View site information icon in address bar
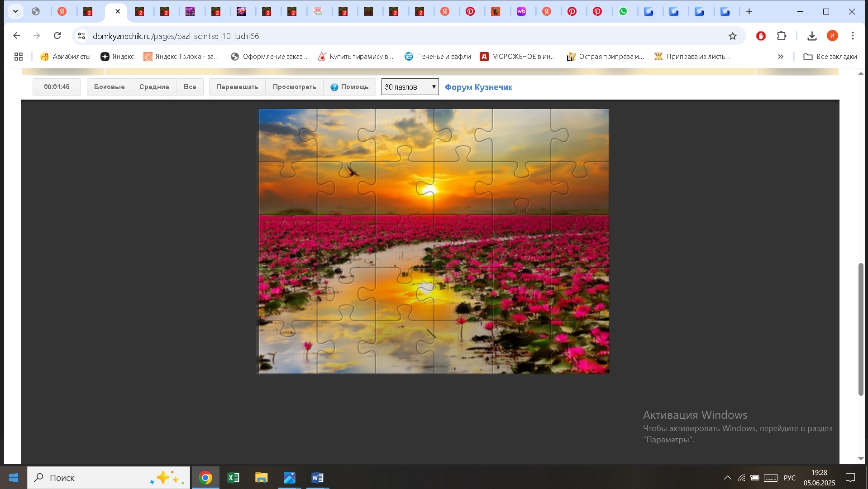This screenshot has width=868, height=489. tap(81, 36)
